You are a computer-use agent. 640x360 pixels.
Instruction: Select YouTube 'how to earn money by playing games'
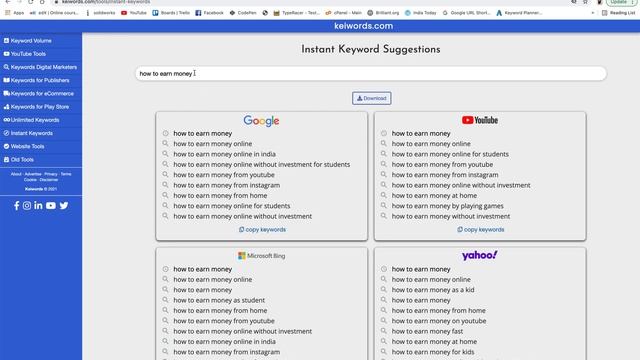[448, 206]
